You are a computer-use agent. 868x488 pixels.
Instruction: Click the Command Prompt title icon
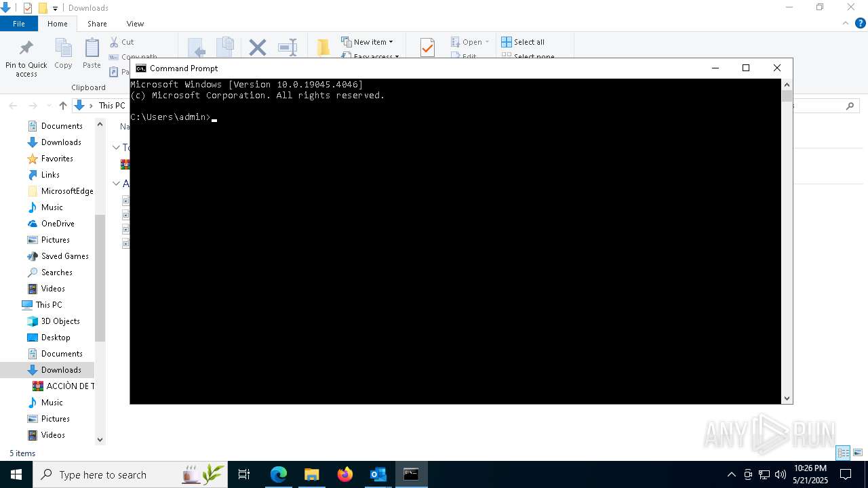[x=141, y=68]
